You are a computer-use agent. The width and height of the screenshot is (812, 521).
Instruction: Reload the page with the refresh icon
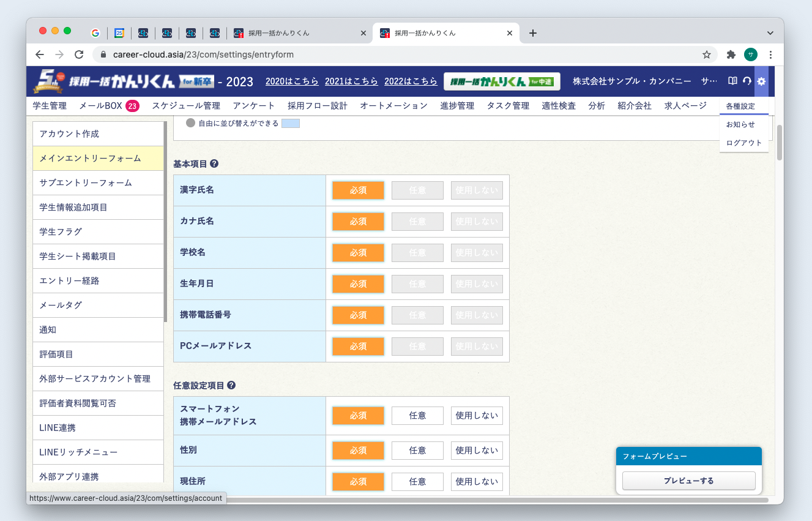pyautogui.click(x=79, y=54)
